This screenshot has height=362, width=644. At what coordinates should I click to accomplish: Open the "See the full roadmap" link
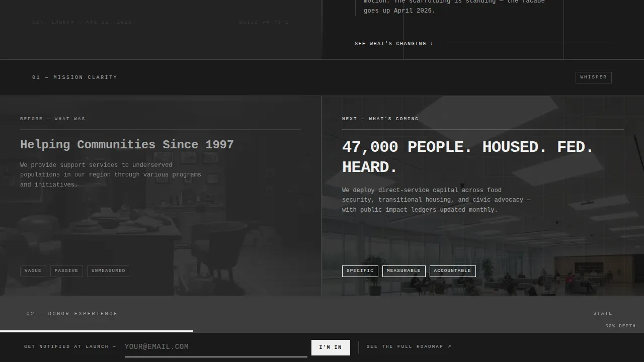pos(409,347)
